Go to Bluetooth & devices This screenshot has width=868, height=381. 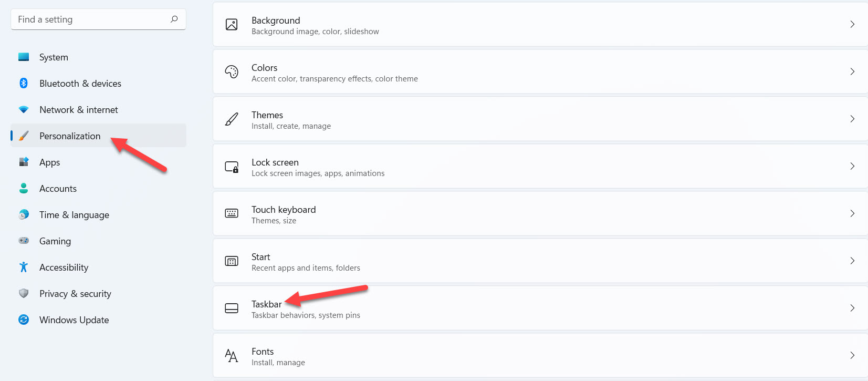[x=80, y=84]
